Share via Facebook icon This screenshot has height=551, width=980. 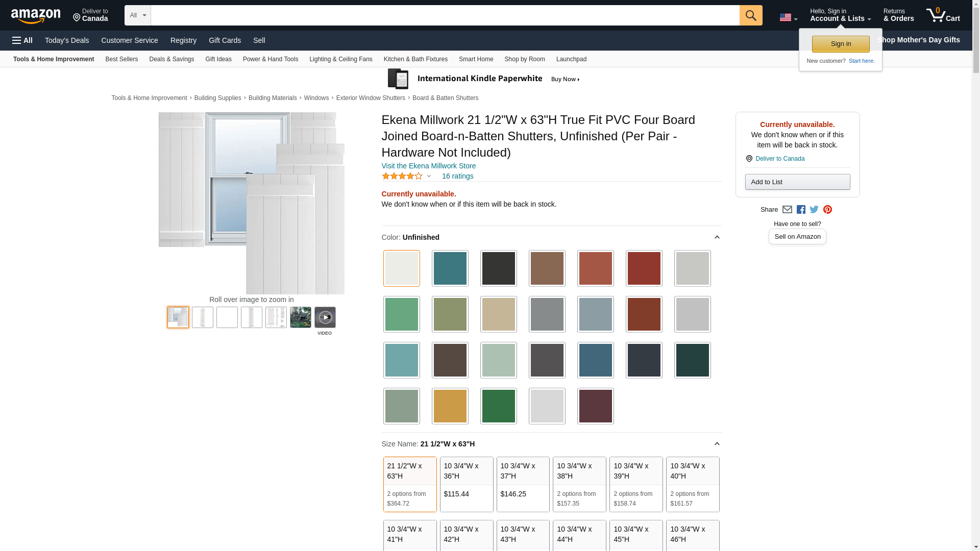[x=801, y=210]
